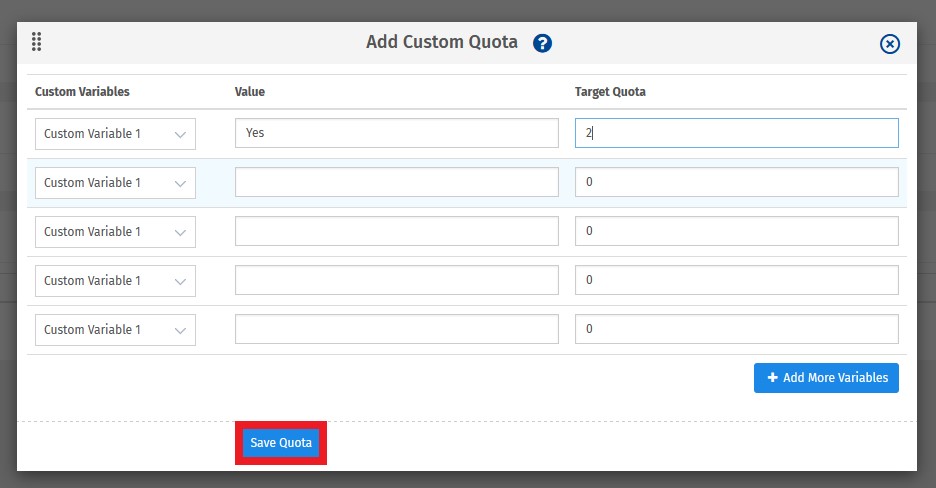Open the first row Custom Variable dropdown

(x=115, y=134)
